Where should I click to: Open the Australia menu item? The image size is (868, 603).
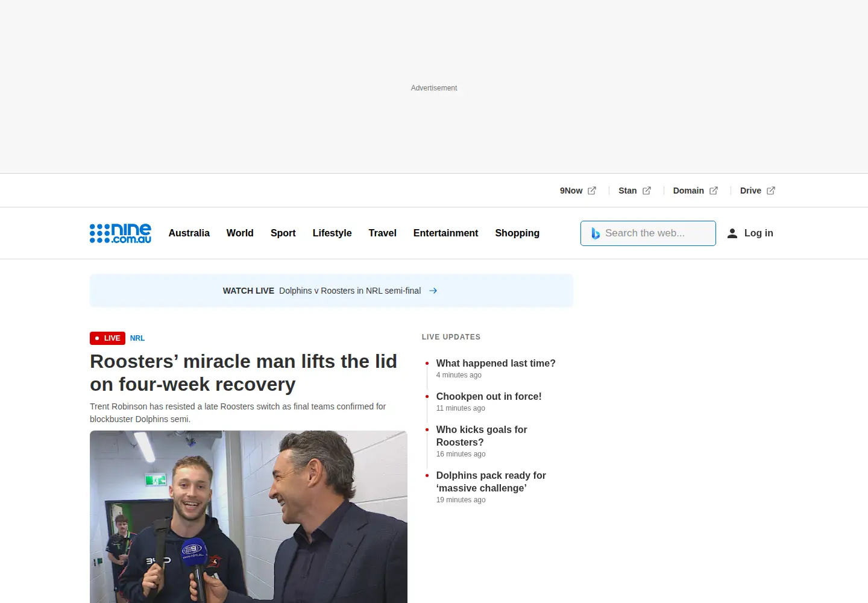(189, 233)
